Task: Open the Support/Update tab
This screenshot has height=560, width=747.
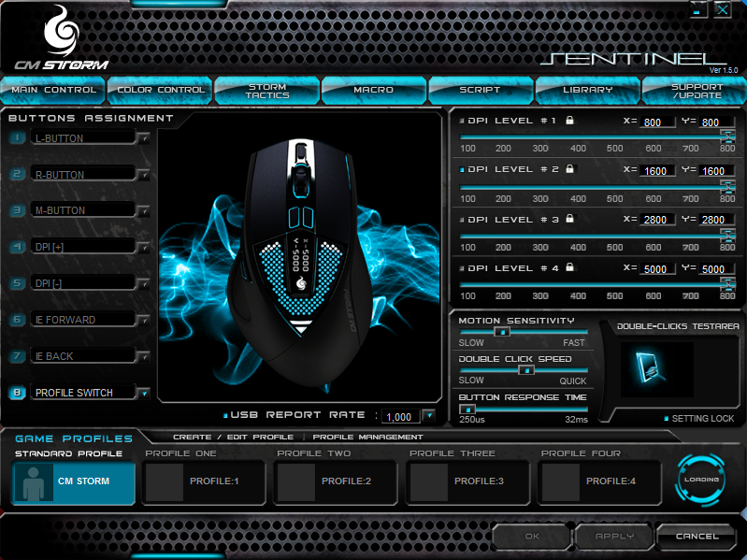Action: pyautogui.click(x=695, y=90)
